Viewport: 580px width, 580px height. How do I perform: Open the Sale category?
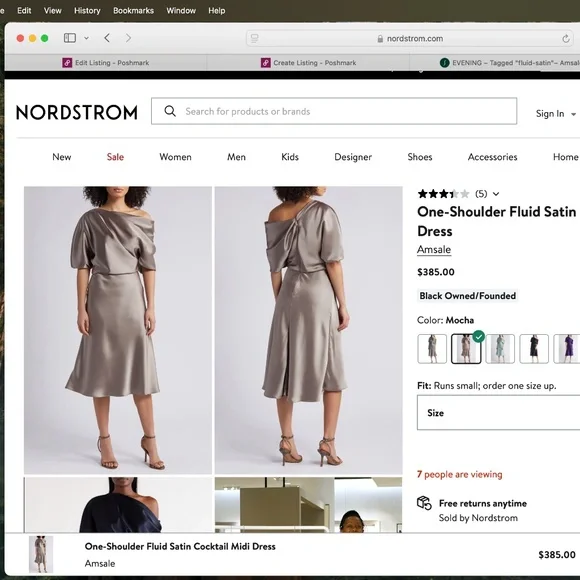(x=115, y=157)
